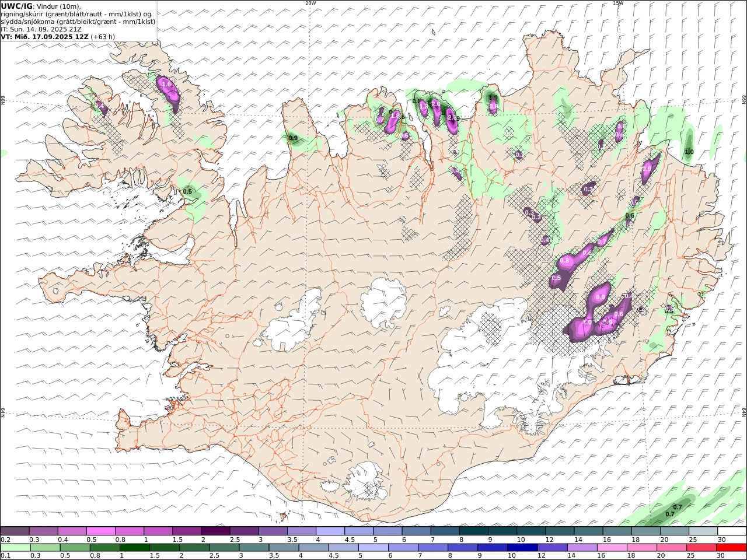The image size is (747, 560).
Task: Pick the bright red lower swatch starting at 30
Action: (x=731, y=547)
